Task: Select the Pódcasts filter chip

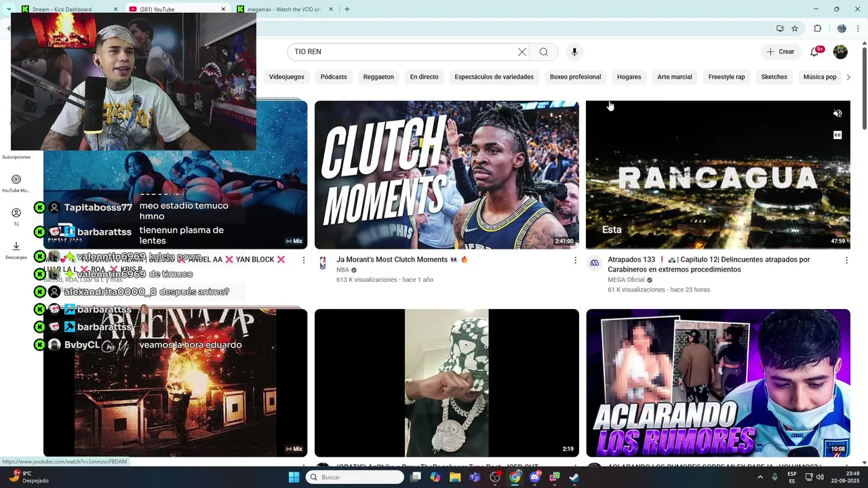Action: click(334, 77)
